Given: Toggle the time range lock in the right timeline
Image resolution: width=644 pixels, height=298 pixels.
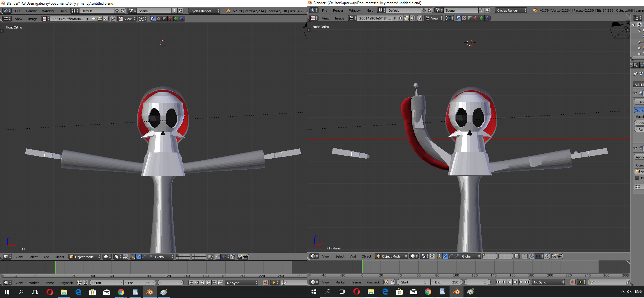Looking at the screenshot, I should point(392,282).
